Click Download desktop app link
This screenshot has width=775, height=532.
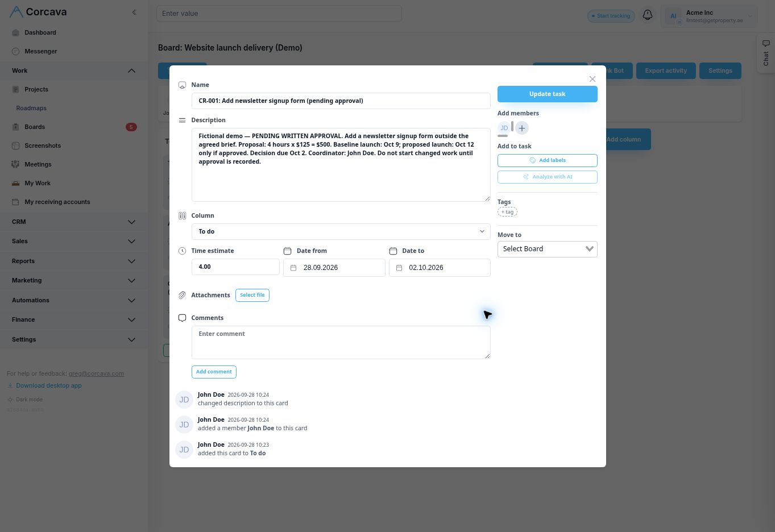click(x=49, y=385)
